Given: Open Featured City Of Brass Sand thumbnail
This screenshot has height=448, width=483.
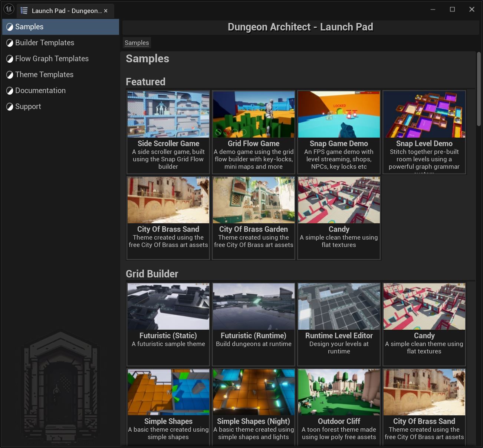Looking at the screenshot, I should 168,200.
